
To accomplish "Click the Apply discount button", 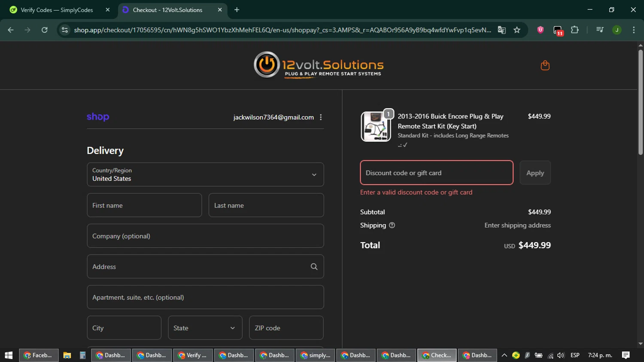I will click(535, 173).
